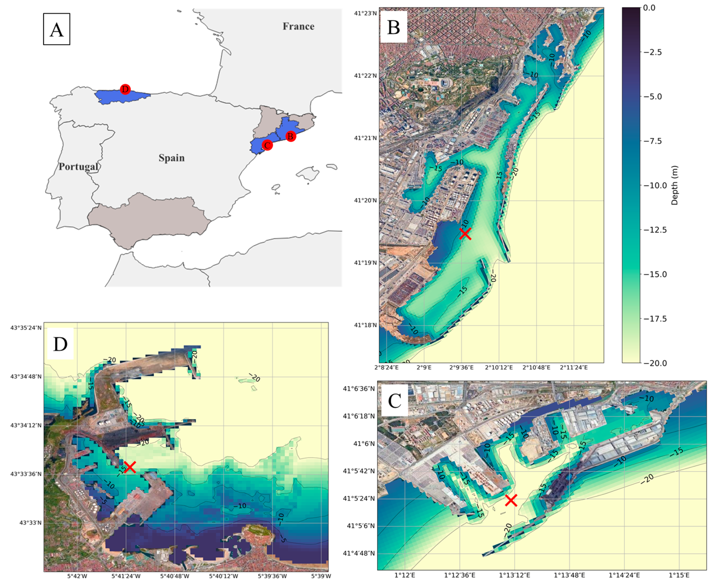The height and width of the screenshot is (588, 715).
Task: Click the 0.0 colorbar tick label
Action: point(649,8)
